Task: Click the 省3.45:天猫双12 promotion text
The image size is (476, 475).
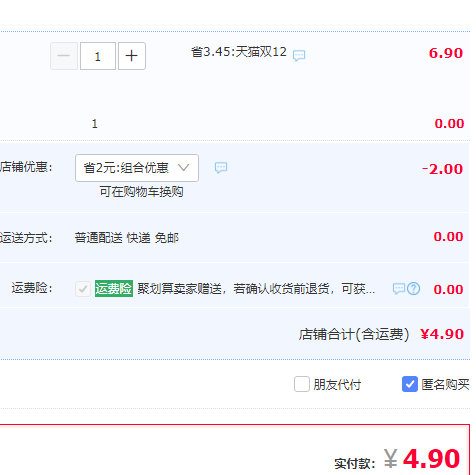Action: tap(239, 52)
